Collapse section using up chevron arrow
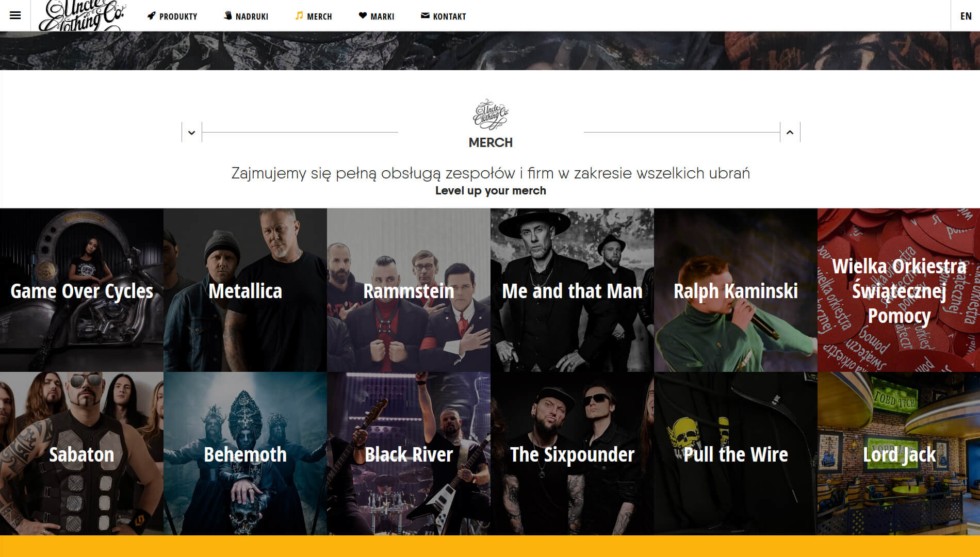980x557 pixels. tap(790, 133)
